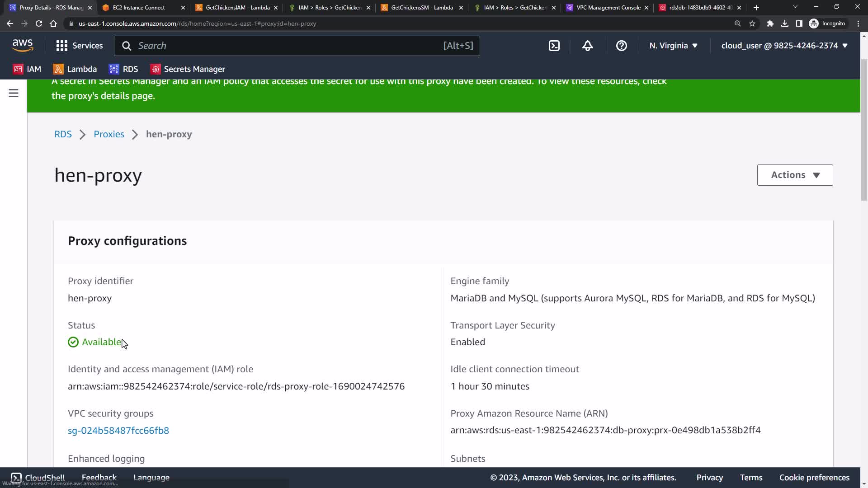The width and height of the screenshot is (868, 488).
Task: Open the help question mark menu
Action: pyautogui.click(x=621, y=46)
